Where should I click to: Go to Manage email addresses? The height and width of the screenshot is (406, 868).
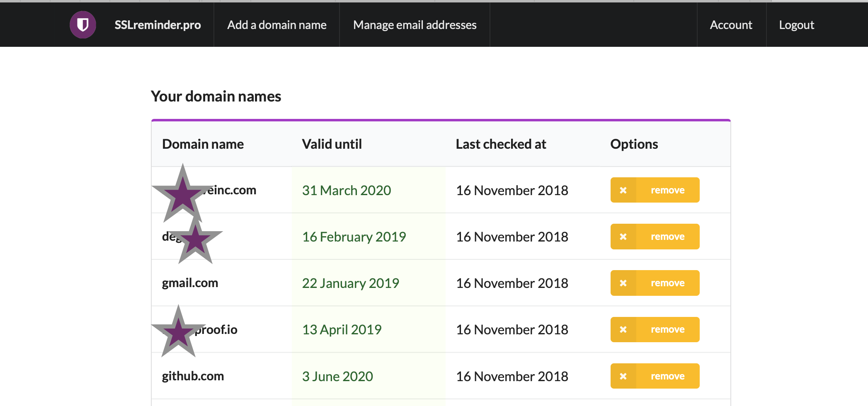(415, 25)
